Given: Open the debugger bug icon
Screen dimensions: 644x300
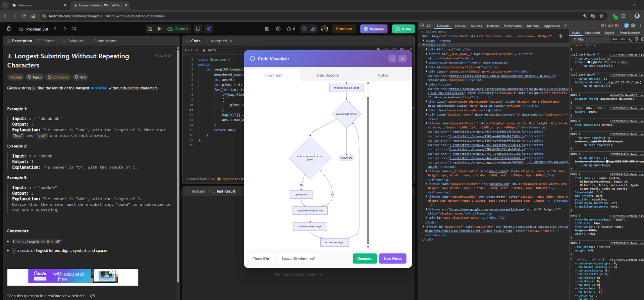Looking at the screenshot, I should (x=150, y=29).
